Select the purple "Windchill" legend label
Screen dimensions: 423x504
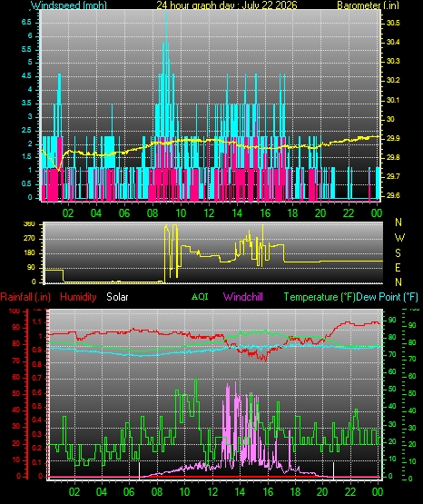[x=243, y=296]
